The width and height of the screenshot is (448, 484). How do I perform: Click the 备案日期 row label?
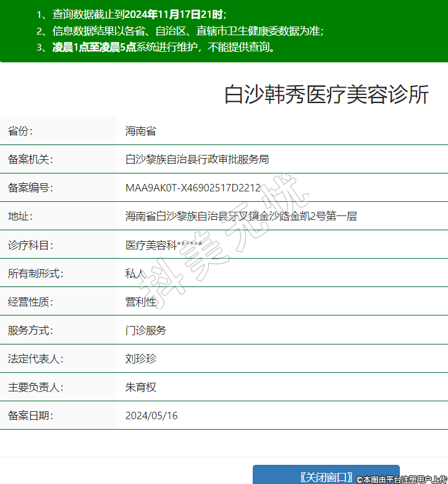(x=30, y=415)
